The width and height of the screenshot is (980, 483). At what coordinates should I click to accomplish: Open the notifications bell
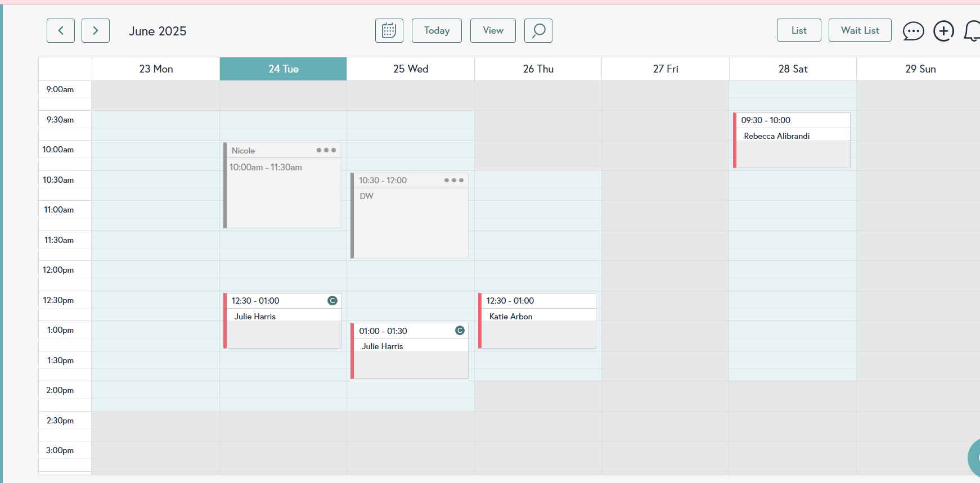click(x=973, y=31)
